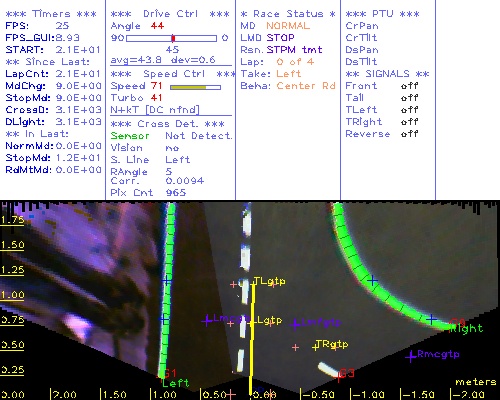Click the 1.00 vertical scale label
The height and width of the screenshot is (400, 500).
[x=12, y=295]
